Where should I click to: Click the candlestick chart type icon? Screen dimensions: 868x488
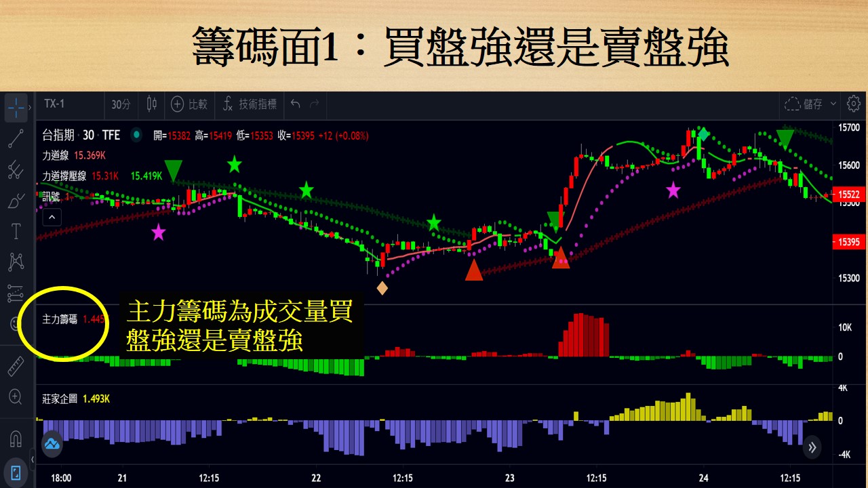point(151,105)
